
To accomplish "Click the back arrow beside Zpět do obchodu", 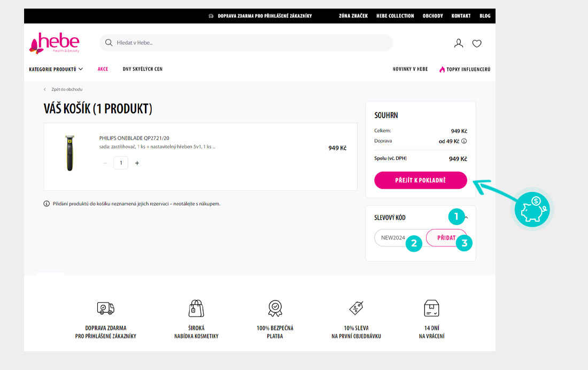I will [44, 89].
